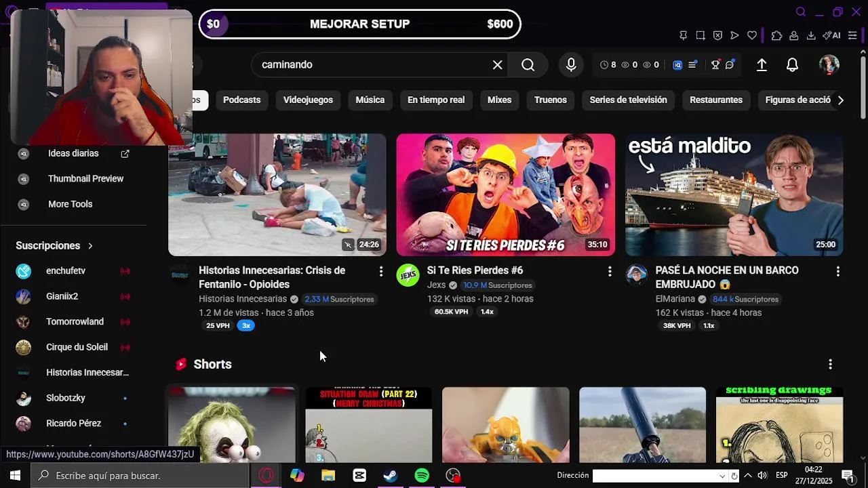Open the extensions puzzle icon

(x=776, y=36)
